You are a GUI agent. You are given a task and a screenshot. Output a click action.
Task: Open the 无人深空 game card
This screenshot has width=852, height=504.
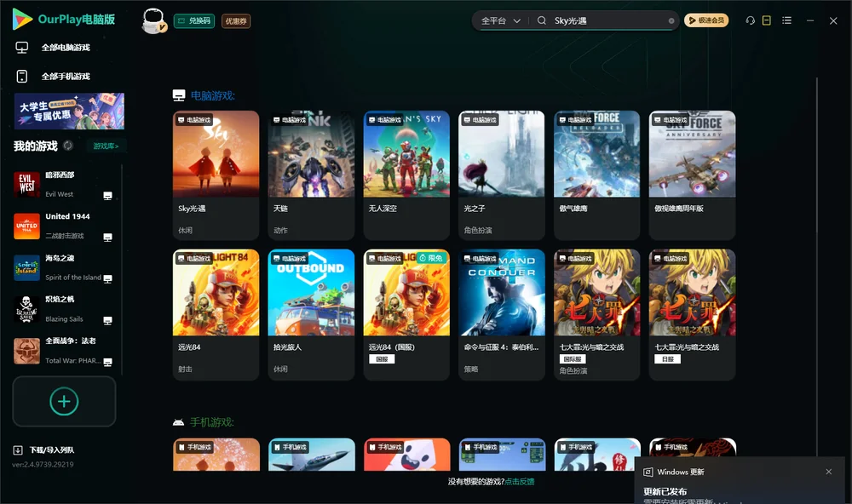[406, 175]
